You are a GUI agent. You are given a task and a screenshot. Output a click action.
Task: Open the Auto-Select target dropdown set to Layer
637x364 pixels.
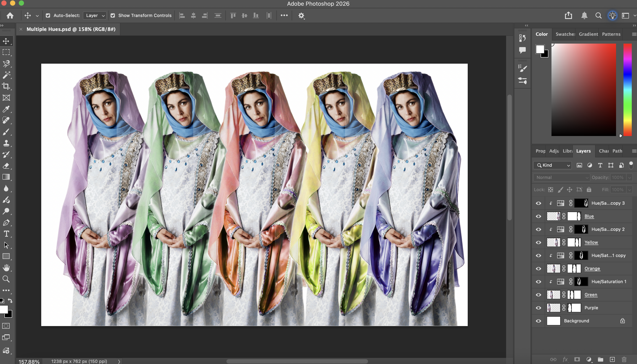95,15
